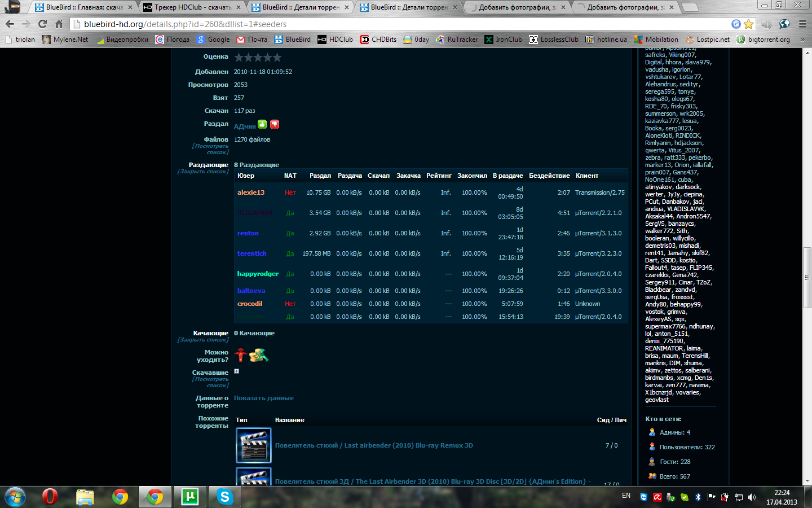Open the clock and date in taskbar
Image resolution: width=812 pixels, height=508 pixels.
click(782, 497)
